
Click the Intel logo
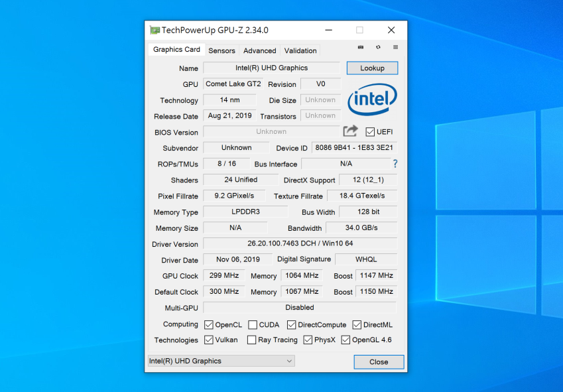click(x=372, y=99)
